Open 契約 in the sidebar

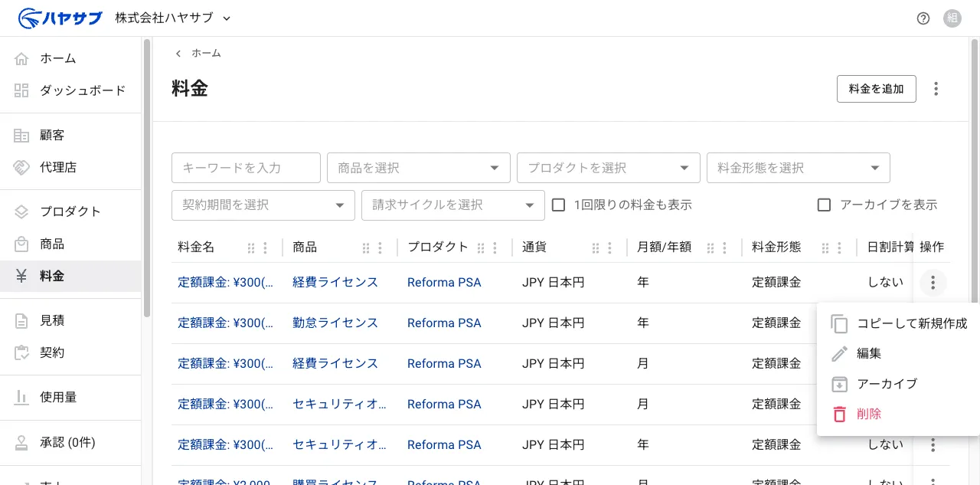coord(70,352)
